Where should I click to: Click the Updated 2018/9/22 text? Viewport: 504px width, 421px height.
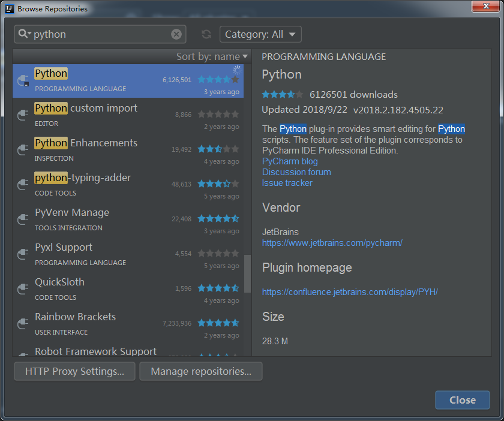pyautogui.click(x=304, y=110)
